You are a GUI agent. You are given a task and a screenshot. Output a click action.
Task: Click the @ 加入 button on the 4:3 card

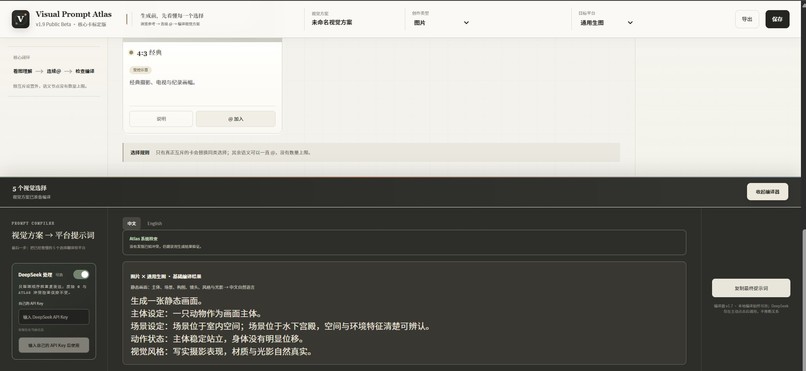[235, 119]
